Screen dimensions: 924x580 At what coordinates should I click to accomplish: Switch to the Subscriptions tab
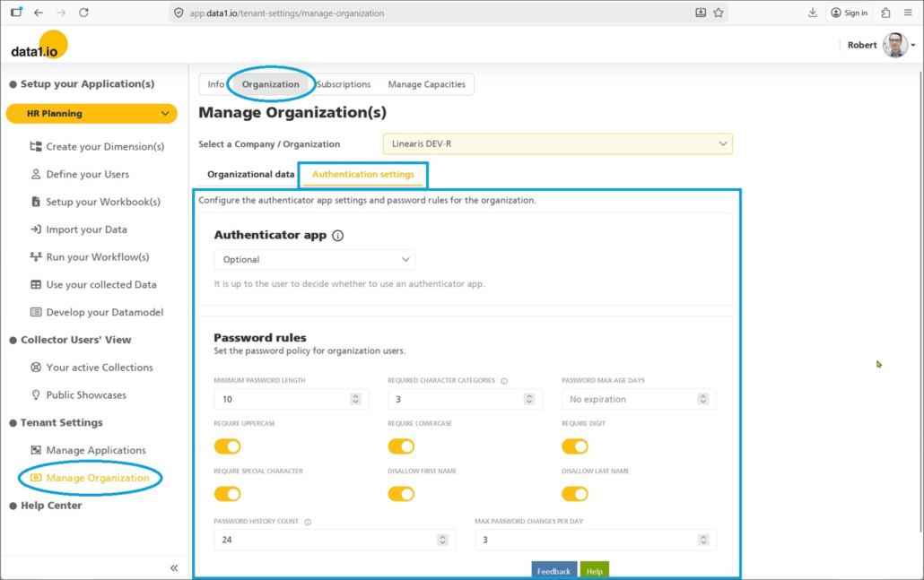coord(344,84)
